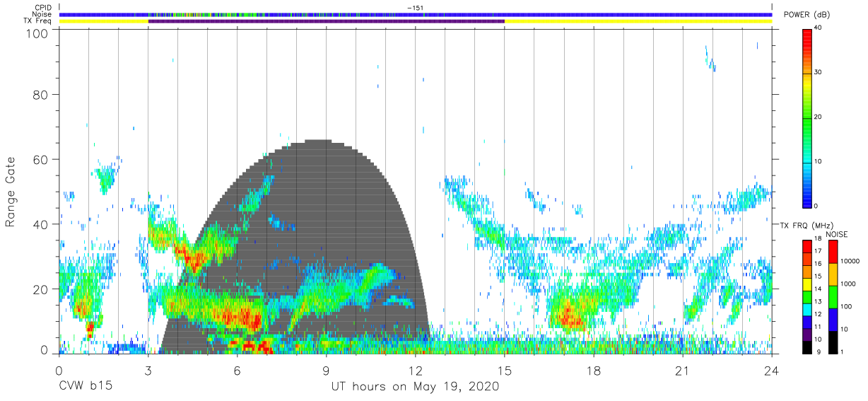Image resolution: width=868 pixels, height=401 pixels.
Task: Click the 1000 label on the NOISE scale
Action: coord(848,284)
